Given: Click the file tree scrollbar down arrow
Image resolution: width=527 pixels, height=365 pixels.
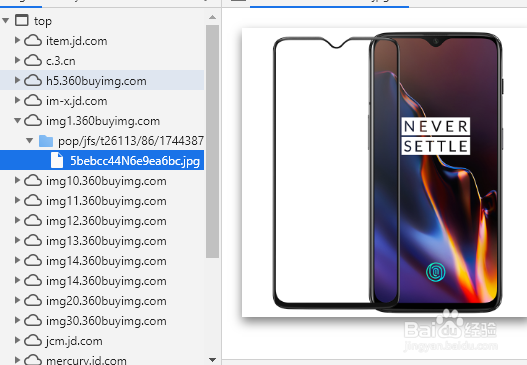Looking at the screenshot, I should [x=212, y=360].
